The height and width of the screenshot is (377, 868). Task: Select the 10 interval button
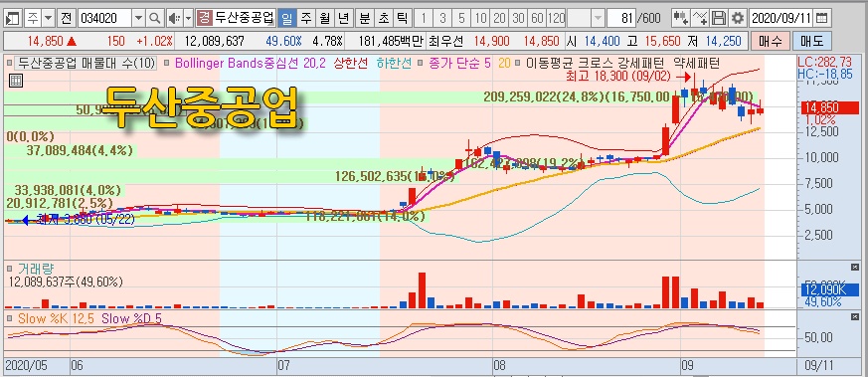click(480, 18)
